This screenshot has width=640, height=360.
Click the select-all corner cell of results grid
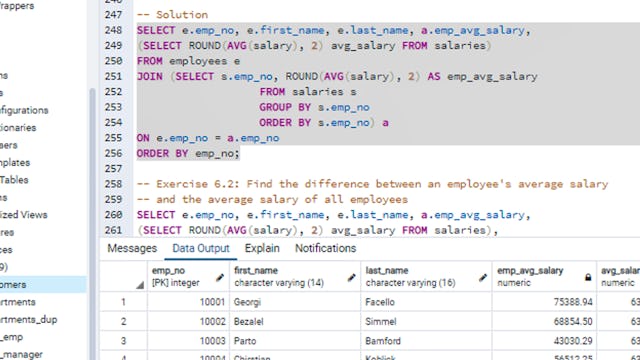tap(123, 276)
